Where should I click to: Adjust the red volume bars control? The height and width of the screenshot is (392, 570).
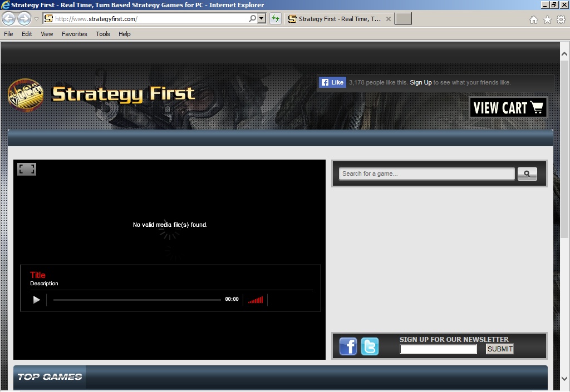coord(255,300)
